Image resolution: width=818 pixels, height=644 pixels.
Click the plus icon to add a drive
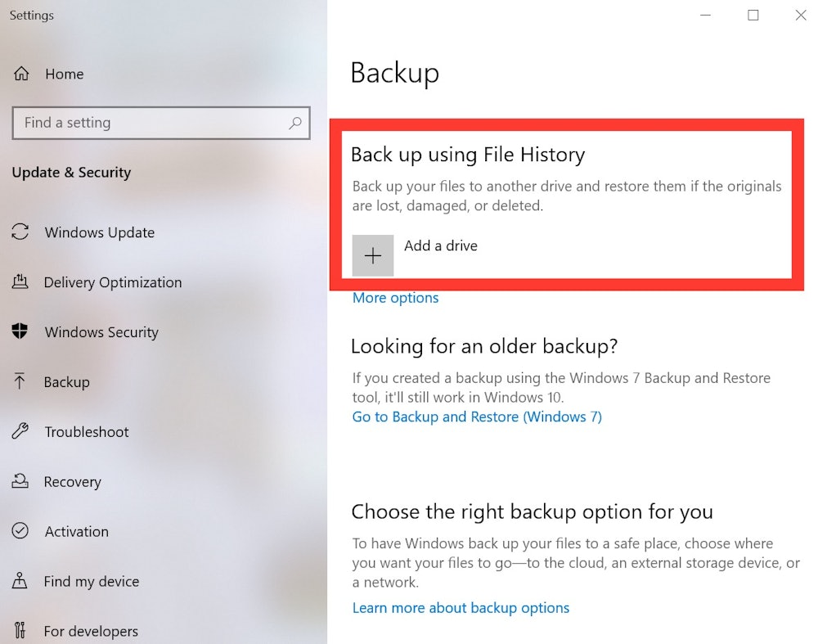[x=372, y=254]
